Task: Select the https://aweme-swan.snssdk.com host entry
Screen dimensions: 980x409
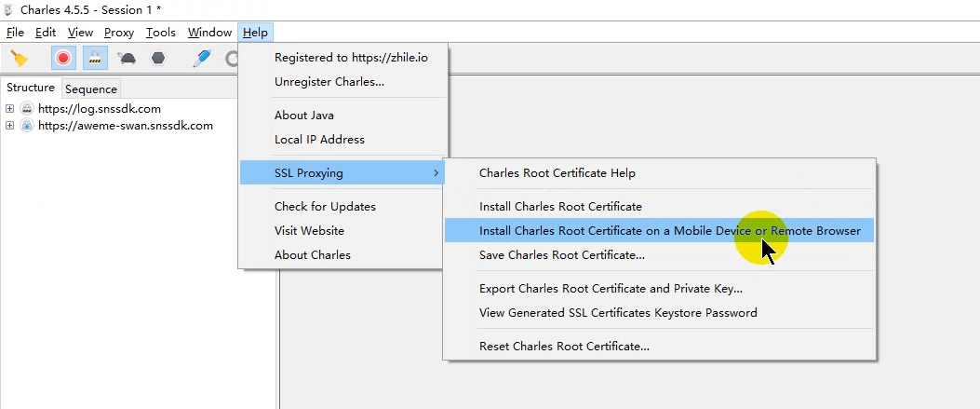Action: [126, 126]
